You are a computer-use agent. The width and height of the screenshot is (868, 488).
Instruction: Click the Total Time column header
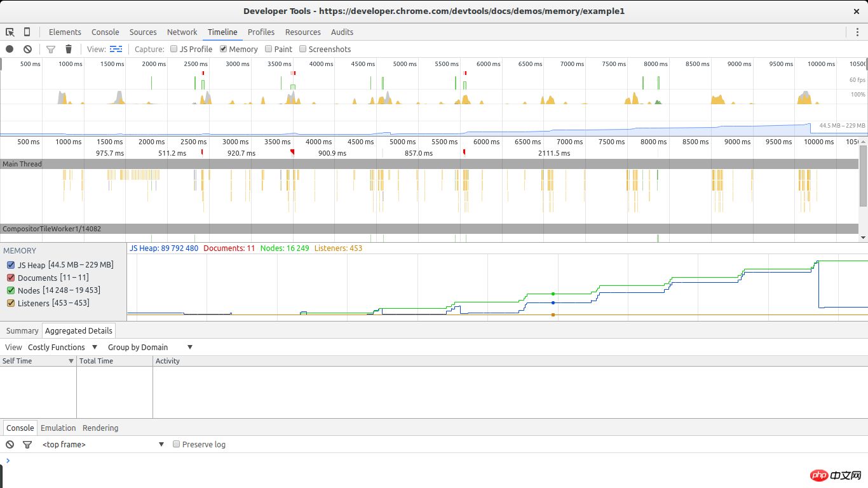pos(114,361)
